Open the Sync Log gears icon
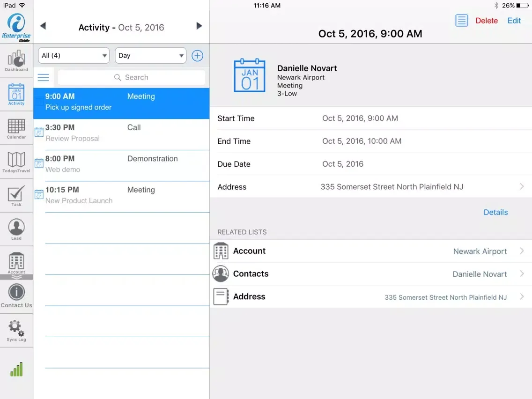Viewport: 532px width, 399px height. pyautogui.click(x=16, y=331)
